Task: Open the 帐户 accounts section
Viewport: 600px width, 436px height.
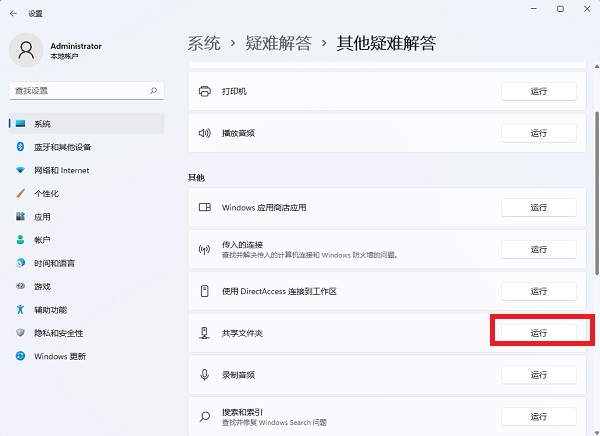Action: [x=42, y=240]
